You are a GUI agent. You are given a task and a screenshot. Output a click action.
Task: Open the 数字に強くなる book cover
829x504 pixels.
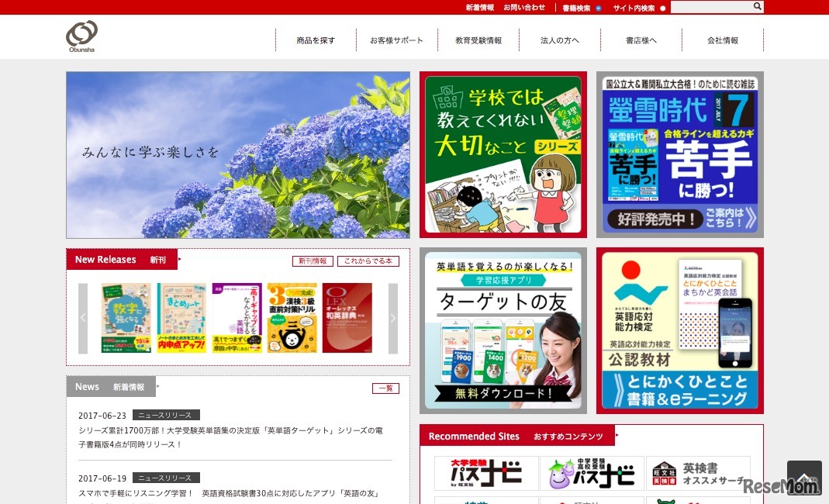click(x=126, y=318)
